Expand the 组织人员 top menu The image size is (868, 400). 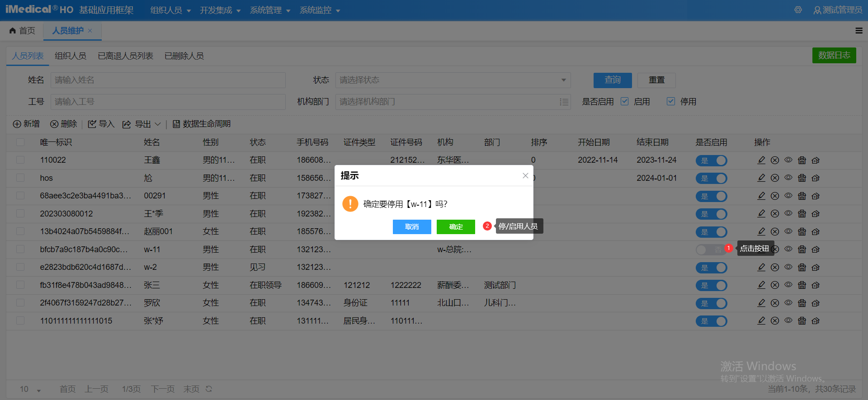click(170, 10)
